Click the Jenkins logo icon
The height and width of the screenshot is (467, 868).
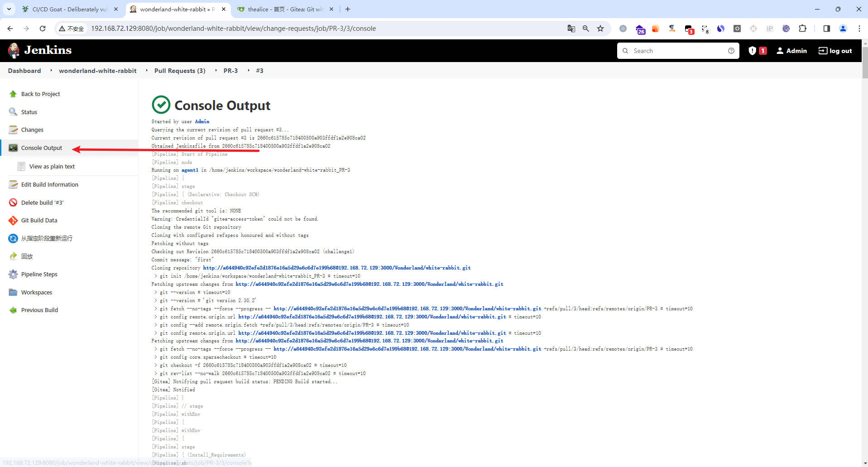[x=14, y=50]
